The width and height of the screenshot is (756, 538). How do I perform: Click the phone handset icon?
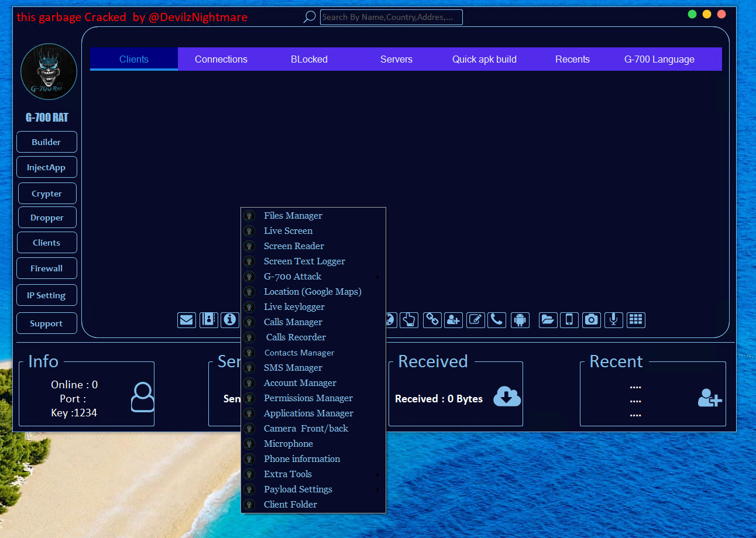pos(497,320)
